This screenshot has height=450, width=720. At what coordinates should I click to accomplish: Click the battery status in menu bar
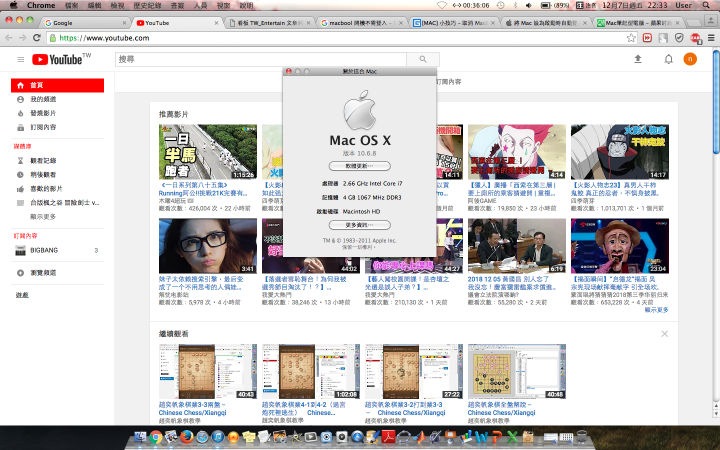(555, 5)
